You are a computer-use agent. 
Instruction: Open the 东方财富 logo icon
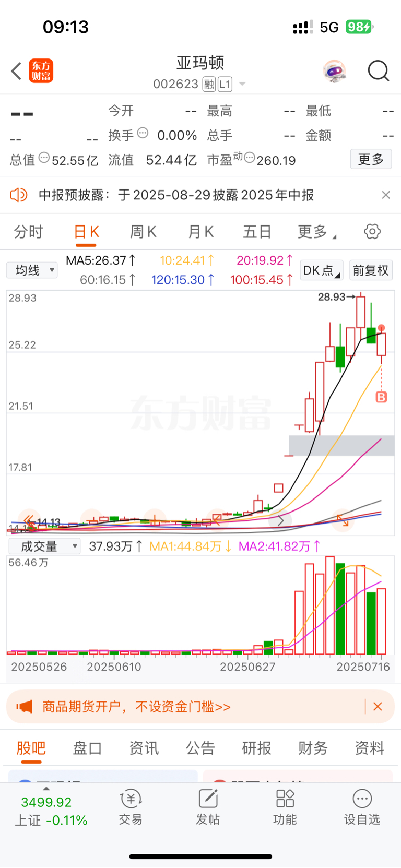(41, 71)
